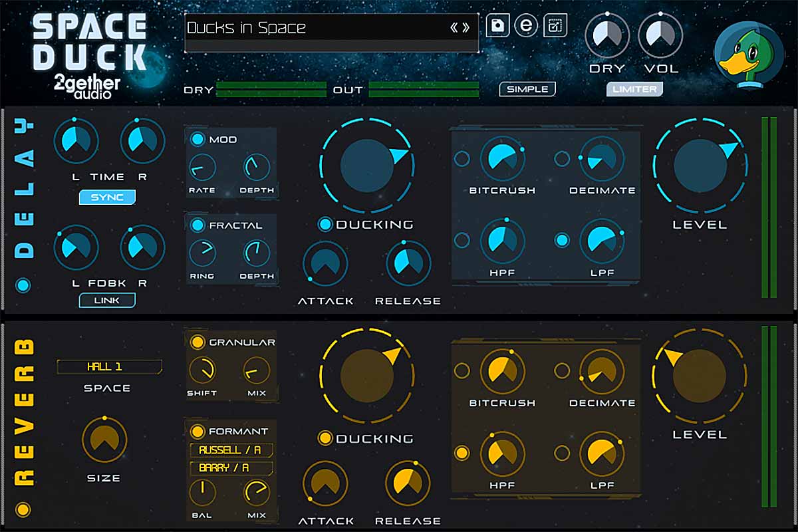Screen dimensions: 798x532
Task: Click the 2gether audio "e" icon
Action: point(525,26)
